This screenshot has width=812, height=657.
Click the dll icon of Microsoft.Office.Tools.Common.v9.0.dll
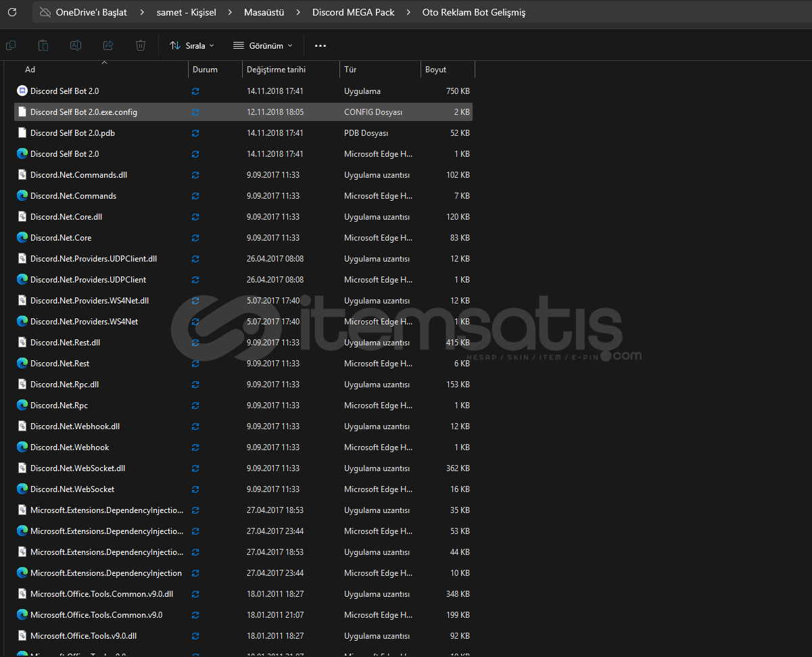[22, 593]
